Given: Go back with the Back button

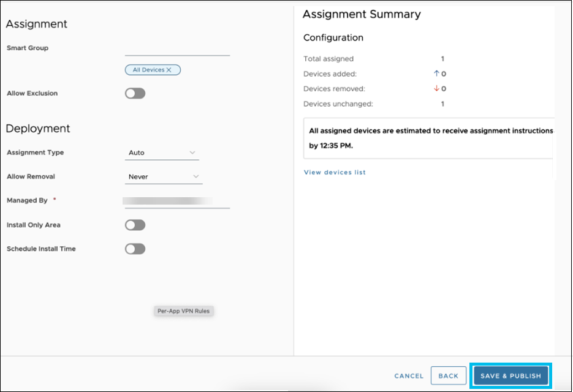Looking at the screenshot, I should (x=449, y=375).
